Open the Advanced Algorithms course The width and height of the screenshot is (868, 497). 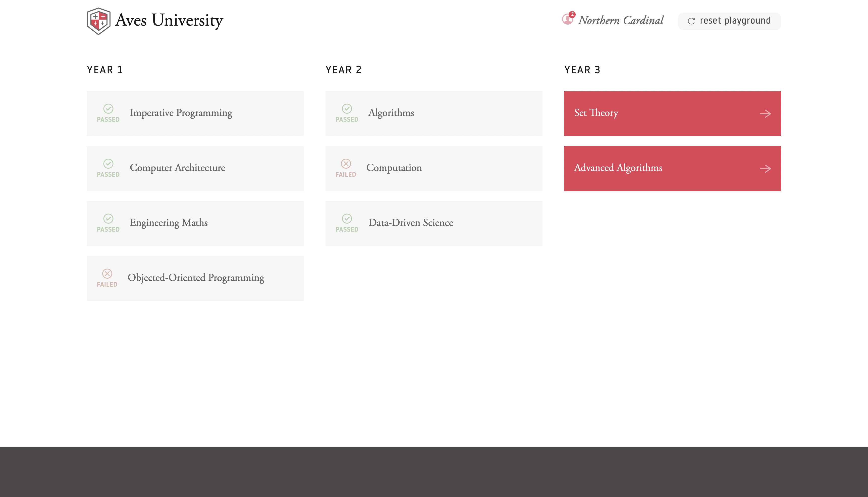672,168
